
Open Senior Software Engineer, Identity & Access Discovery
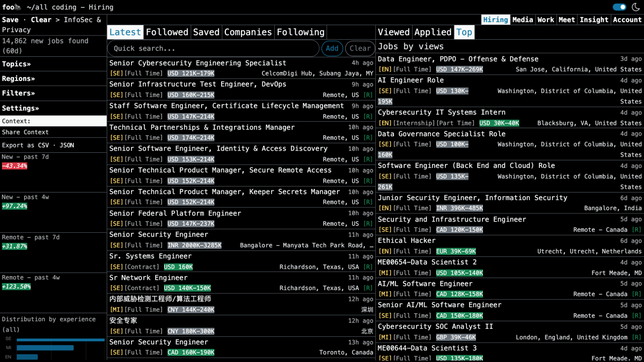pyautogui.click(x=218, y=149)
